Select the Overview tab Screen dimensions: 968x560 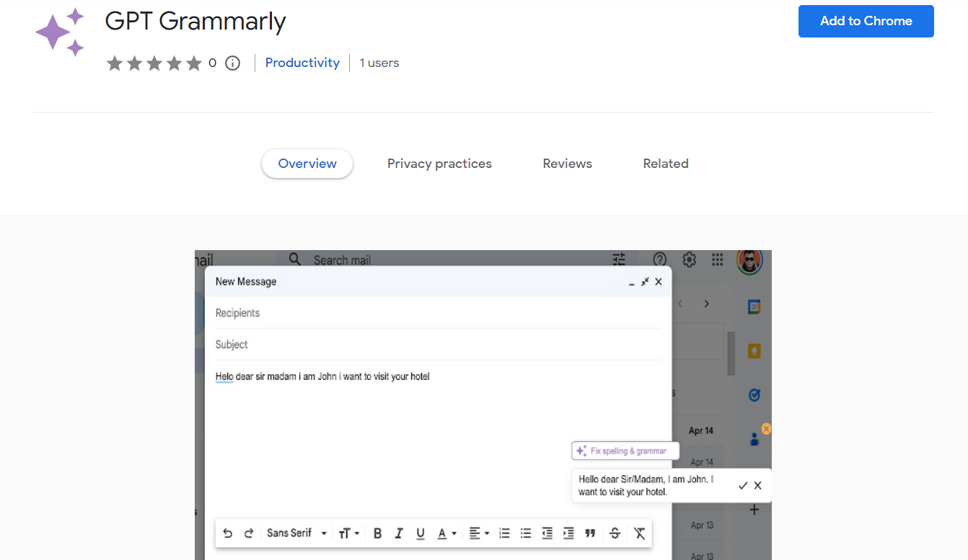[x=307, y=164]
